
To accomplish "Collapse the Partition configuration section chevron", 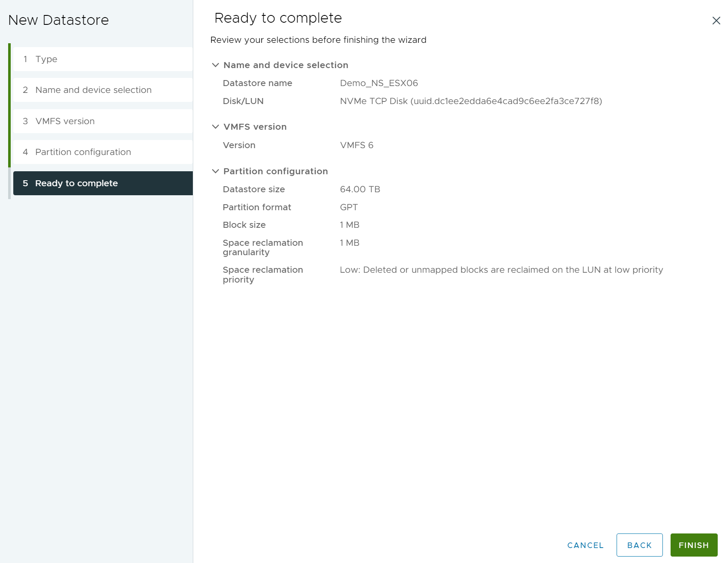I will [x=215, y=171].
